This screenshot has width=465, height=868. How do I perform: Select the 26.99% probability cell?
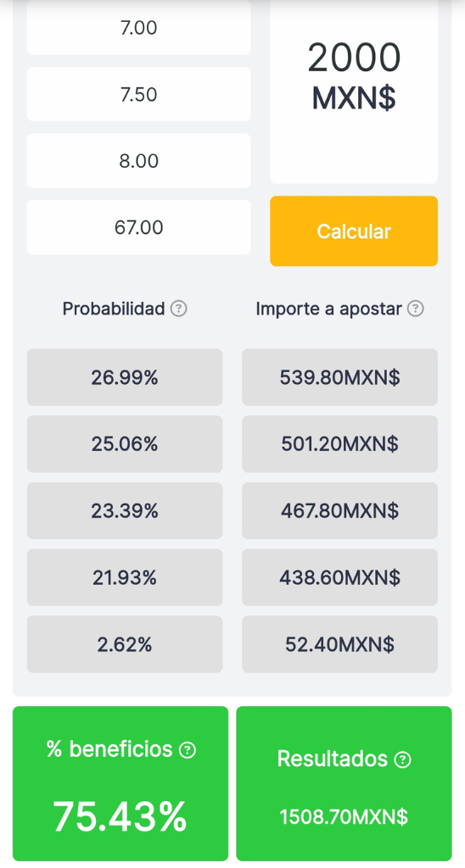(x=125, y=377)
